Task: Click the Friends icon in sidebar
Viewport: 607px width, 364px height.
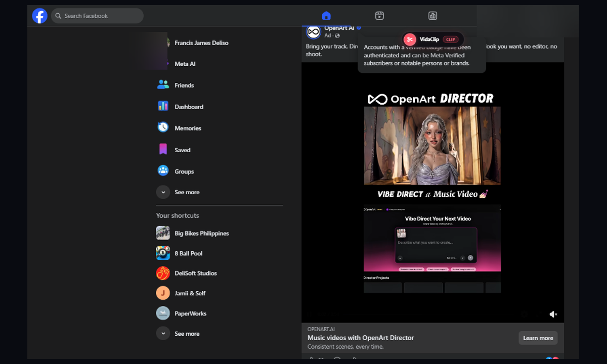Action: 163,85
